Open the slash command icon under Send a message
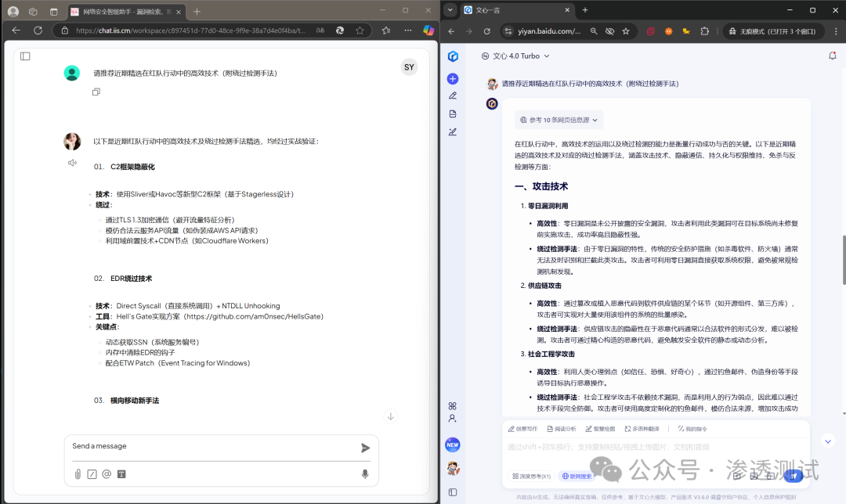The image size is (846, 504). pyautogui.click(x=92, y=474)
